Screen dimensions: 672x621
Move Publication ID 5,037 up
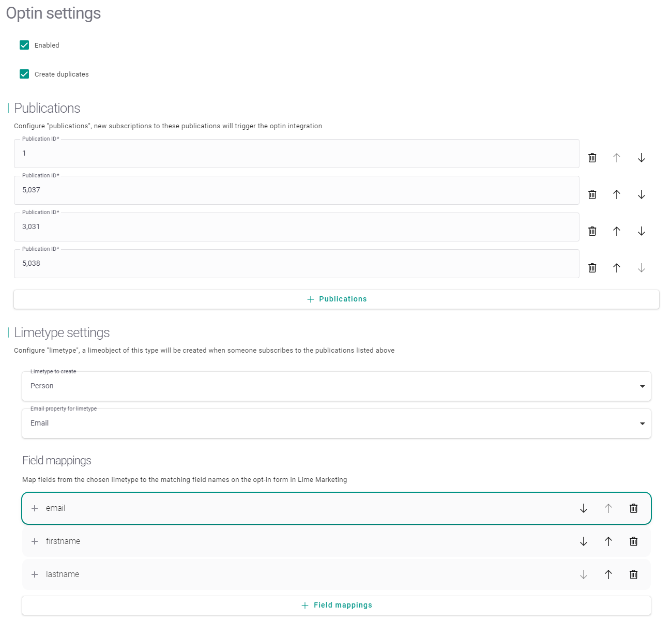tap(617, 194)
